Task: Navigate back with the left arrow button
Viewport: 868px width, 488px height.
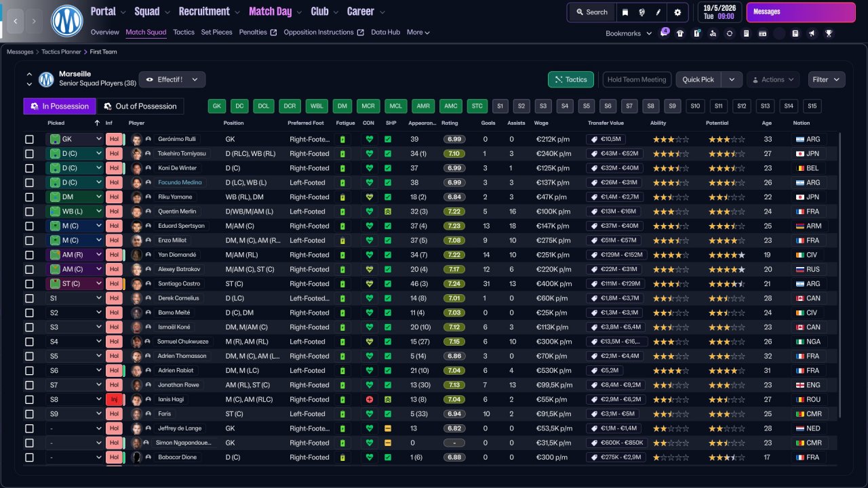Action: [x=16, y=21]
